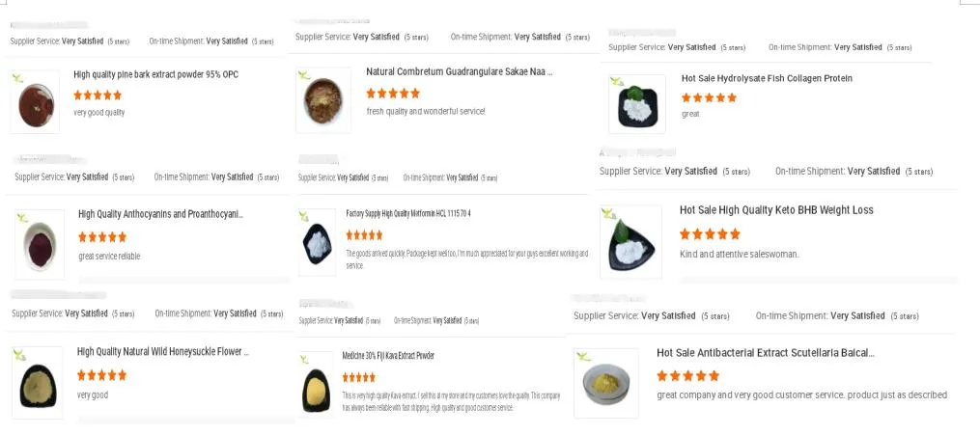Image resolution: width=980 pixels, height=435 pixels.
Task: Open "High quality pine bark extract powder 95% OPC" title
Action: [155, 75]
